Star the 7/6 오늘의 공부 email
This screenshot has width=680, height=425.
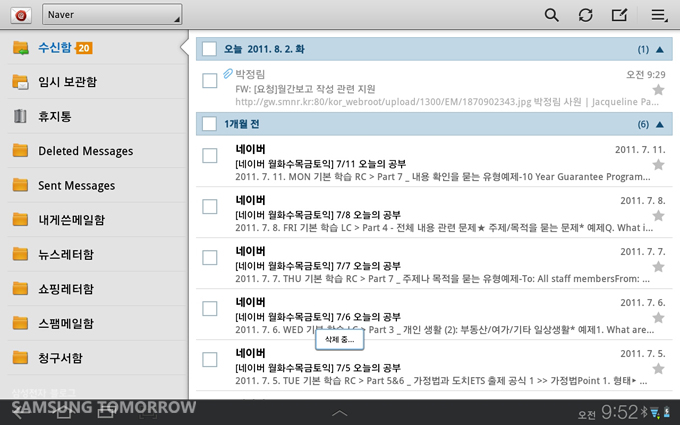658,317
